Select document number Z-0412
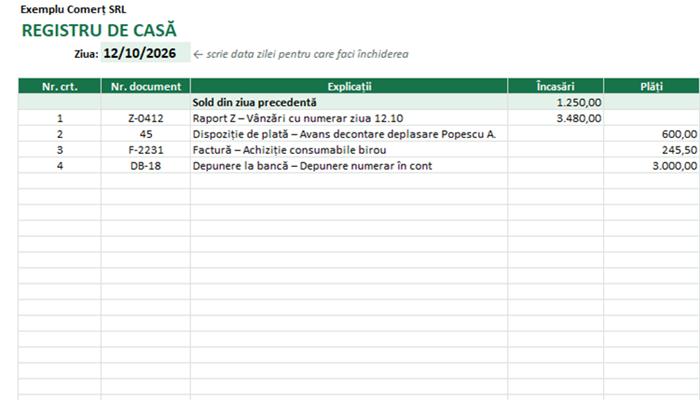Image resolution: width=700 pixels, height=400 pixels. click(146, 118)
